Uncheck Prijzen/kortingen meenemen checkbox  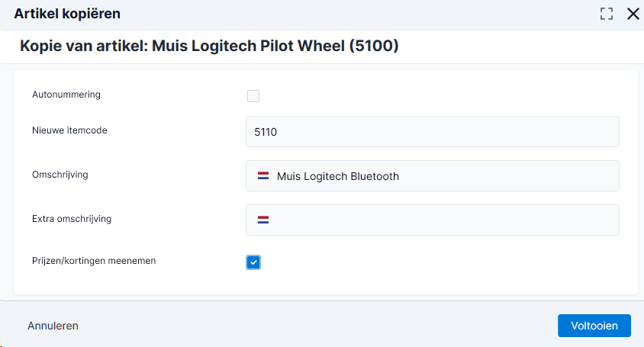[253, 262]
